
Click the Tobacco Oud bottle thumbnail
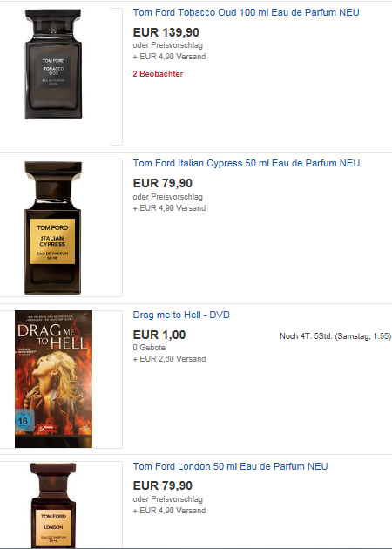tap(53, 64)
